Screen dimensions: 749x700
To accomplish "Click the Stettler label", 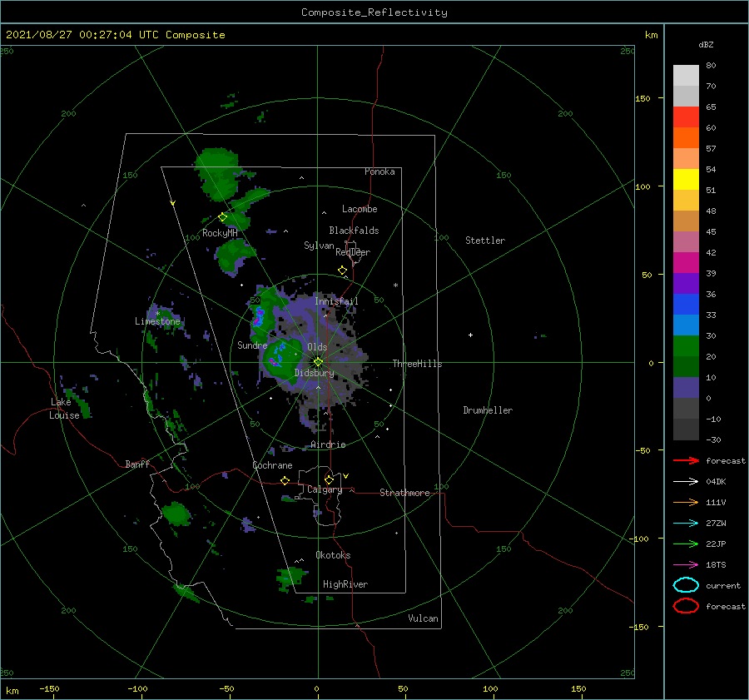I will point(485,241).
